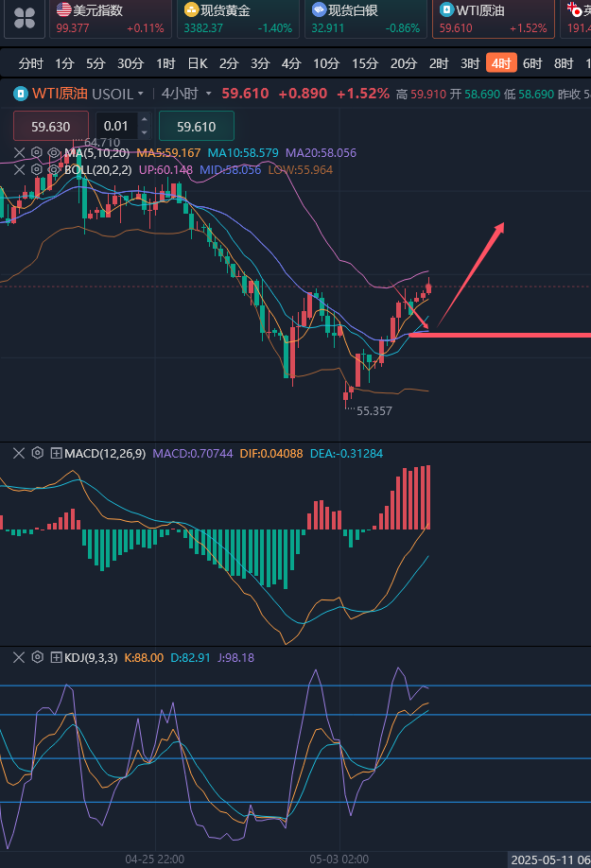The width and height of the screenshot is (591, 868).
Task: Switch to 分时 timeframe
Action: [30, 63]
